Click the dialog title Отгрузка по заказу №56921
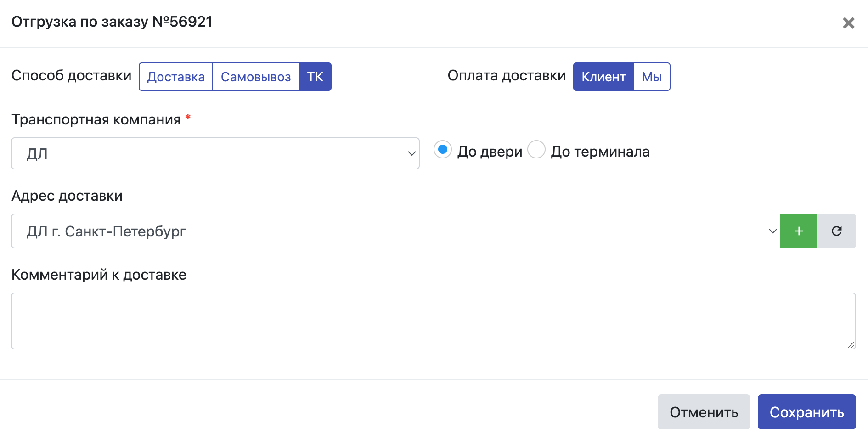868x439 pixels. tap(112, 22)
